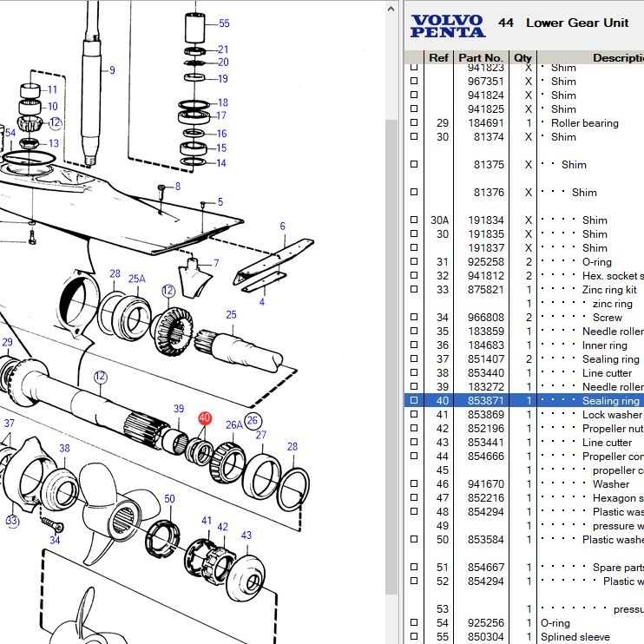This screenshot has height=644, width=644.
Task: Tick checkbox for Roller bearing 184691
Action: pyautogui.click(x=414, y=123)
